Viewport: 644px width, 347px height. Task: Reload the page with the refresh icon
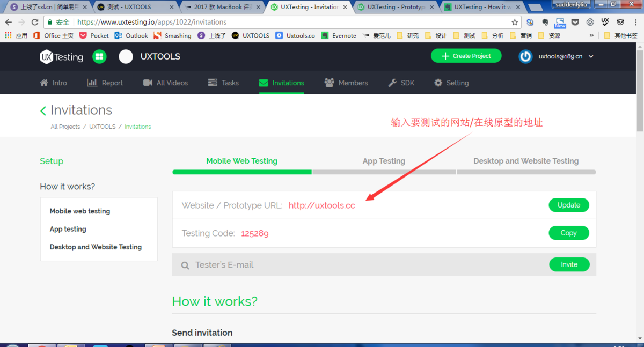(x=35, y=23)
